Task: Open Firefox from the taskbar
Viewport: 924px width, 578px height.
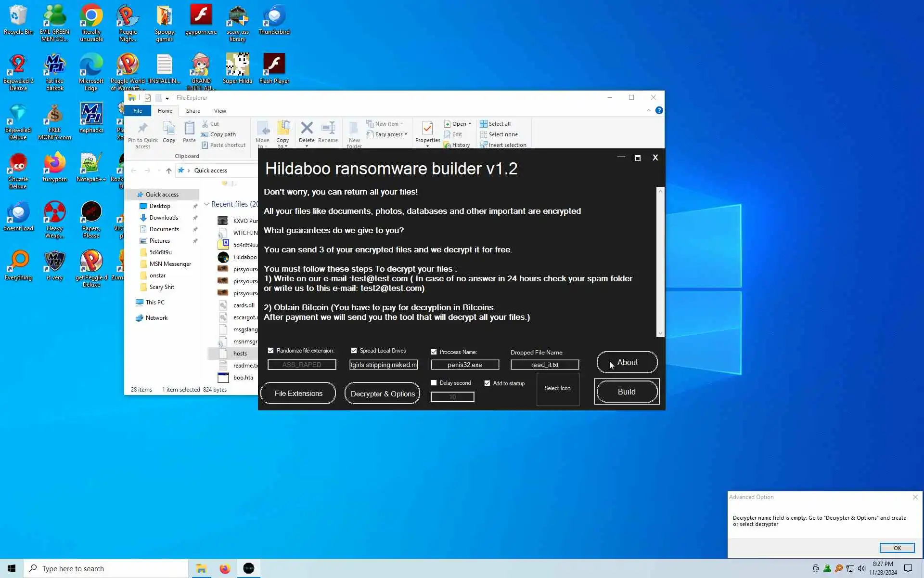Action: coord(225,568)
